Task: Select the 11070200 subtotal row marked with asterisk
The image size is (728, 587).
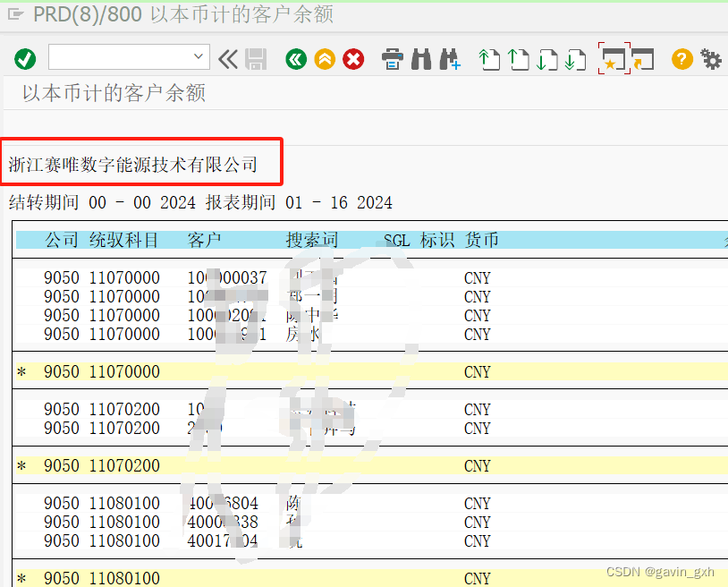Action: (x=372, y=465)
